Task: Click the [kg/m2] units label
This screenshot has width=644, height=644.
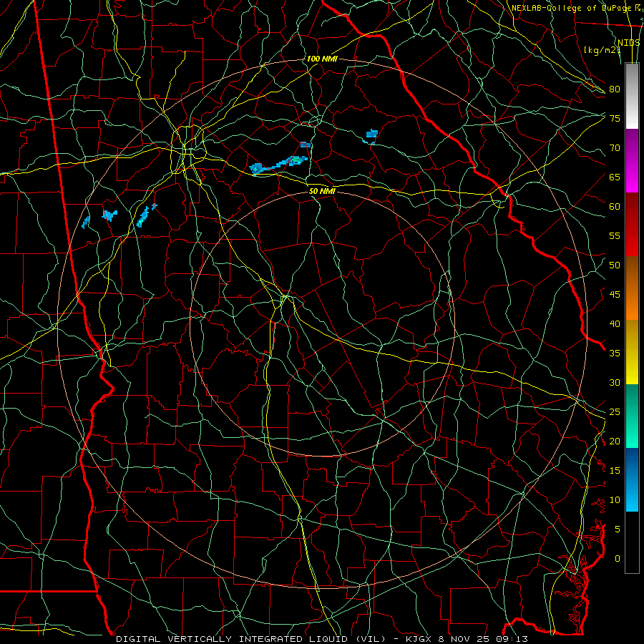Action: (602, 49)
